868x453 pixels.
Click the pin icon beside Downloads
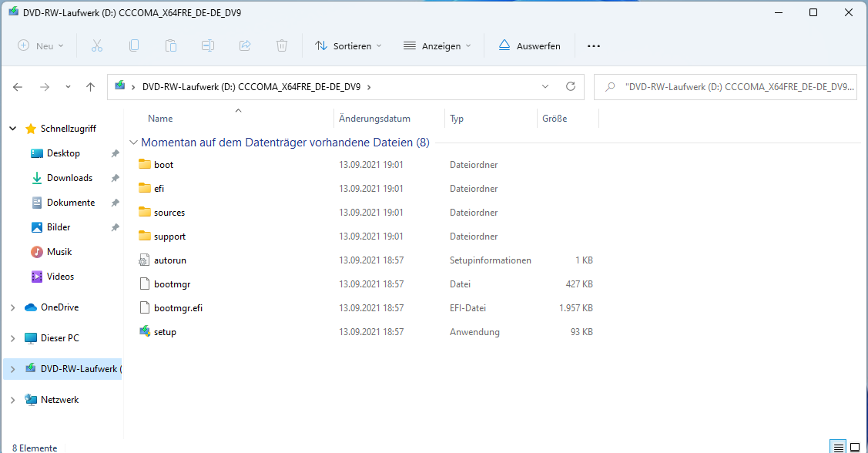point(116,178)
